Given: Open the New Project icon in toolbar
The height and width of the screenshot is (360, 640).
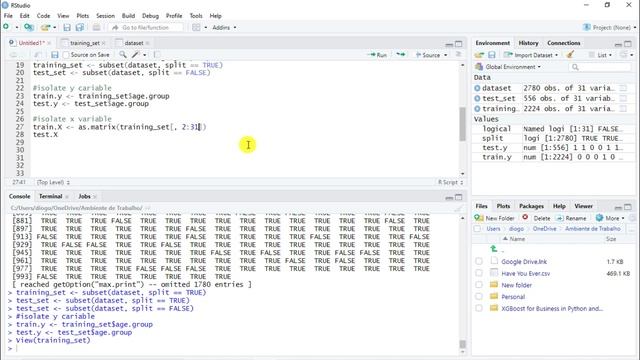Looking at the screenshot, I should click(28, 27).
